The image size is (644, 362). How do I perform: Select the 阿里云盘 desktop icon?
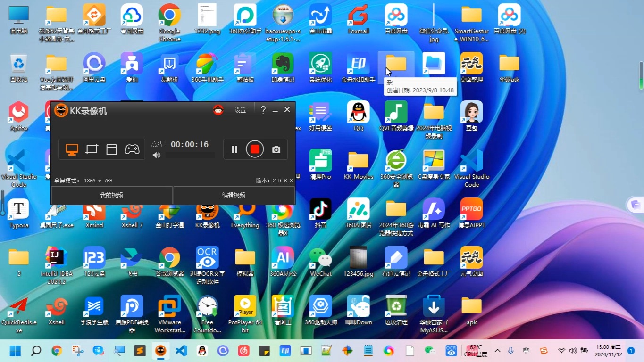(x=94, y=68)
